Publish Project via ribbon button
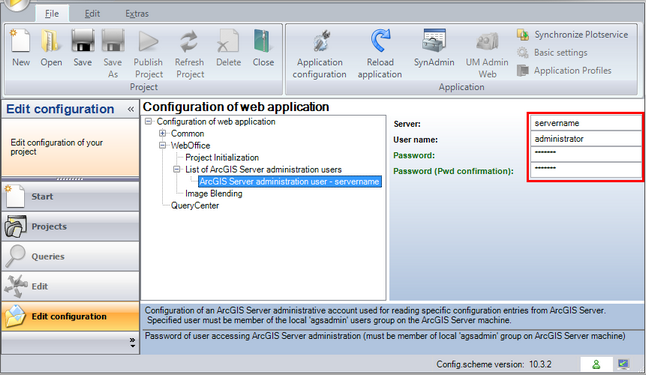The height and width of the screenshot is (375, 646). coord(148,54)
